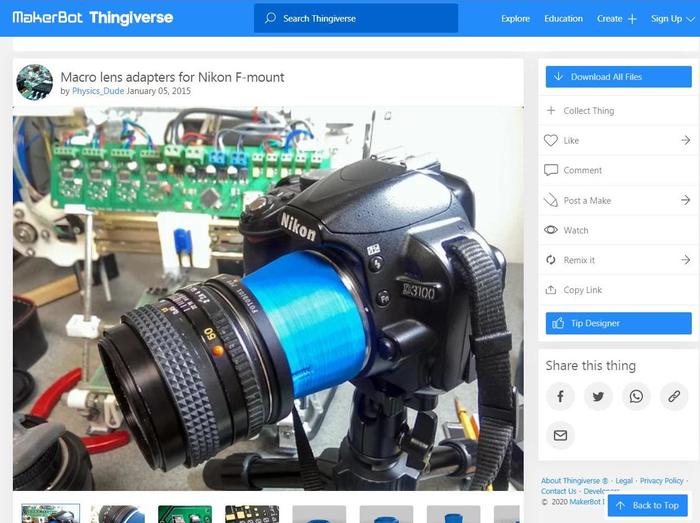Share this thing by email icon
700x523 pixels.
560,435
